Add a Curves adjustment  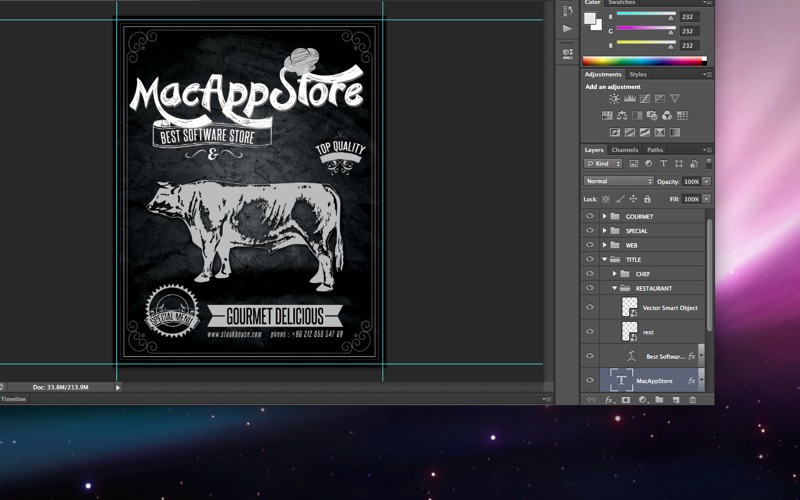pos(645,98)
